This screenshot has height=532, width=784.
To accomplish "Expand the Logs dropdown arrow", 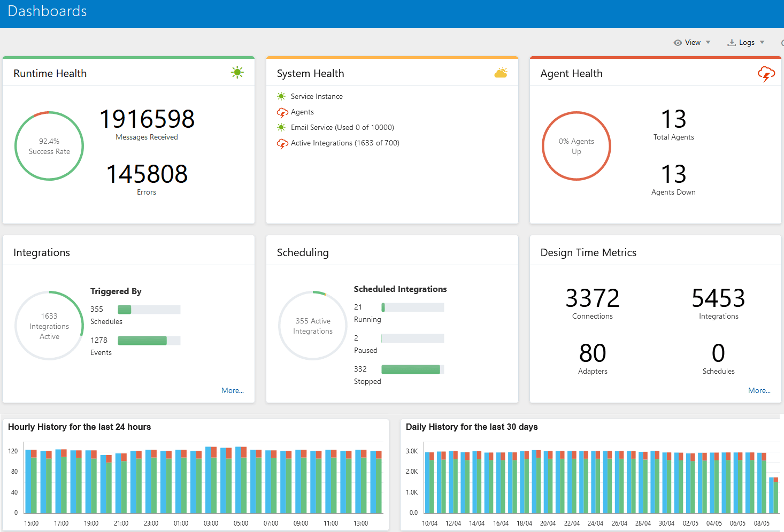I will (762, 42).
